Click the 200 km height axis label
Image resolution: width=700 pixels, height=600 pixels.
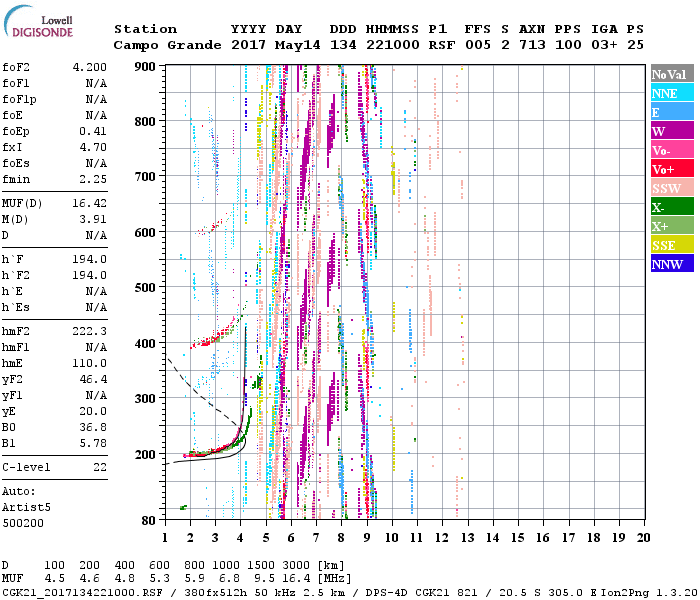[145, 454]
